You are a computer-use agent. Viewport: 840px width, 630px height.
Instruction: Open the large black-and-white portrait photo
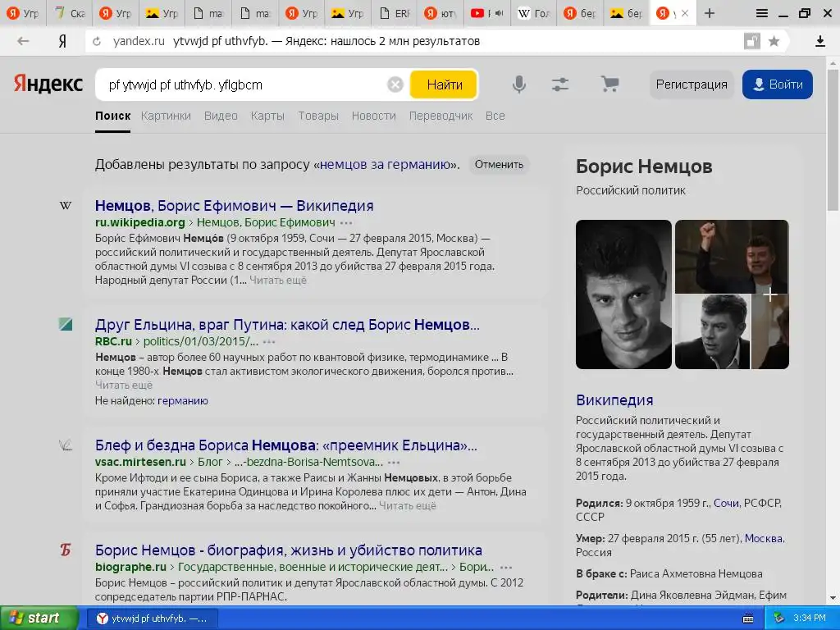point(623,294)
